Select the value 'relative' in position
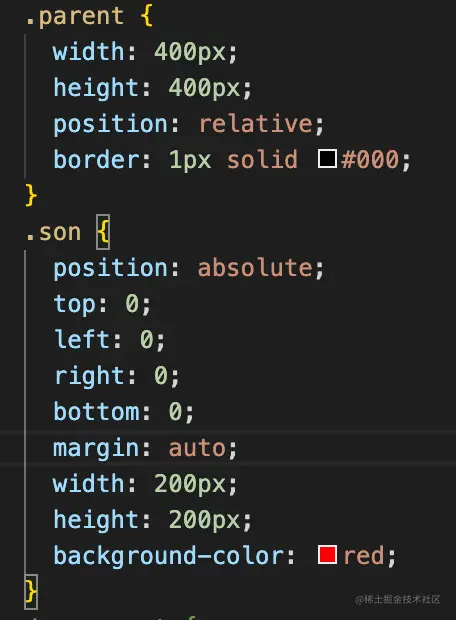This screenshot has height=620, width=456. (x=256, y=123)
